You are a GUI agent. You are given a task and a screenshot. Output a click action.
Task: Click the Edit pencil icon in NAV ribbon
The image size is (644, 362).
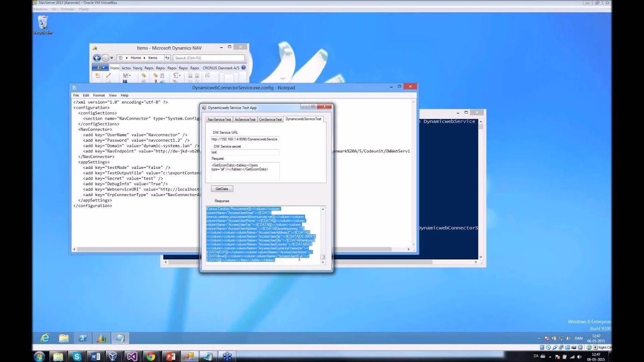tap(108, 76)
